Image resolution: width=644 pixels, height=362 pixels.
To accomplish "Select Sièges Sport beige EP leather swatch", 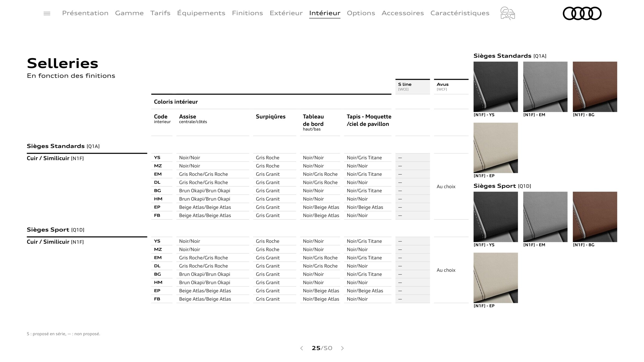I will (x=495, y=278).
